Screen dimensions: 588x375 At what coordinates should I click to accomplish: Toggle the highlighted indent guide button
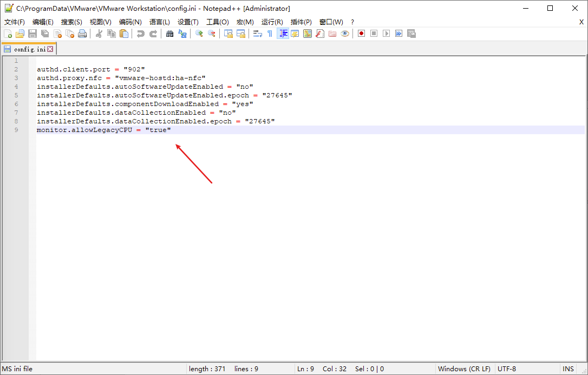283,34
